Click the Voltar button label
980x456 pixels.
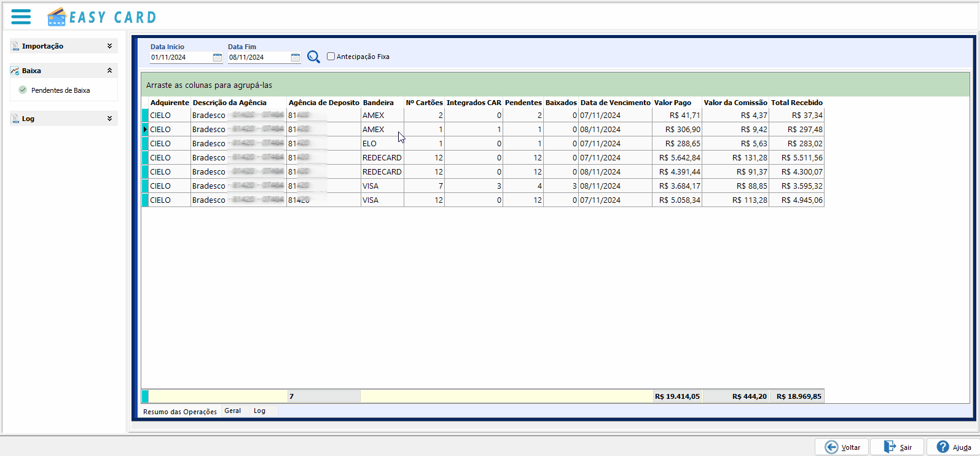pos(851,447)
